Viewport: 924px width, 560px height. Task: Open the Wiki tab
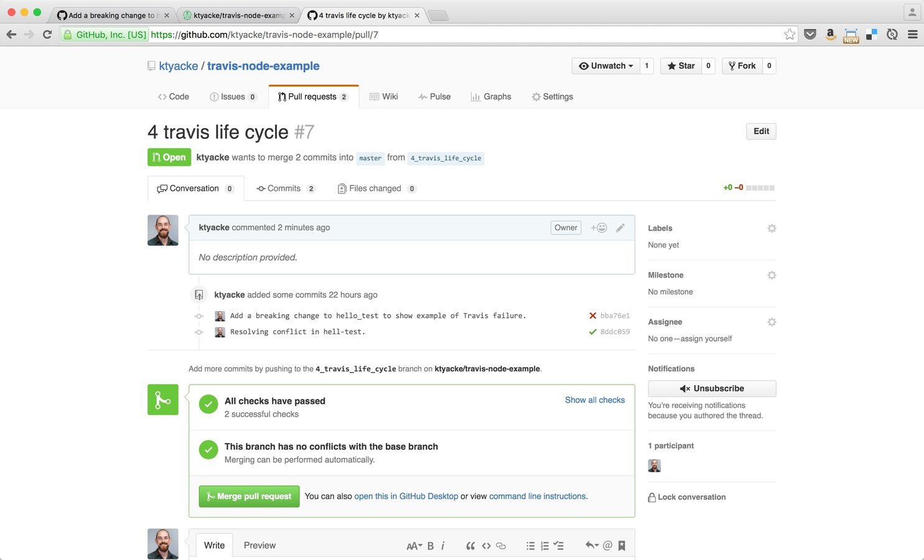384,96
